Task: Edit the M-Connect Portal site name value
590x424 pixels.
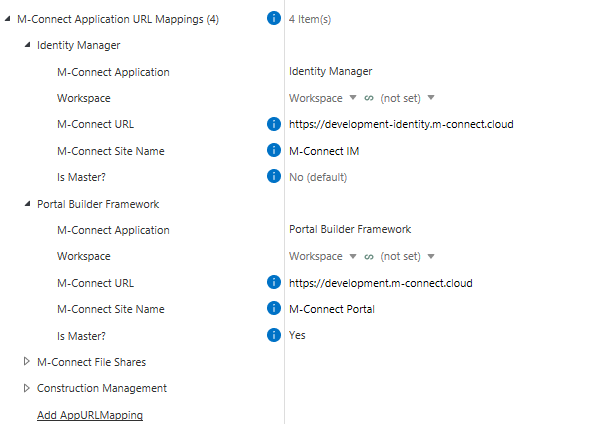Action: point(332,309)
